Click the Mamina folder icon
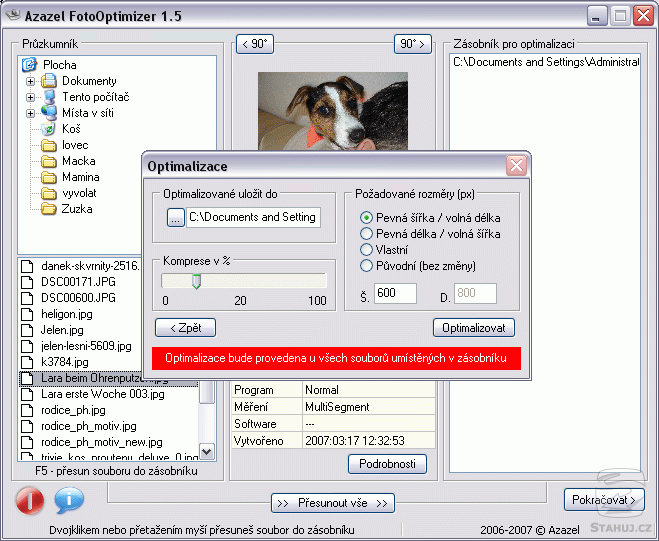Viewport: 659px width, 541px height. (49, 177)
